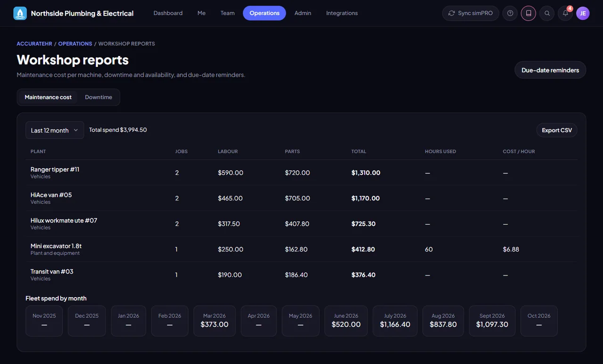
Task: Switch to the Maintenance cost tab
Action: (48, 97)
